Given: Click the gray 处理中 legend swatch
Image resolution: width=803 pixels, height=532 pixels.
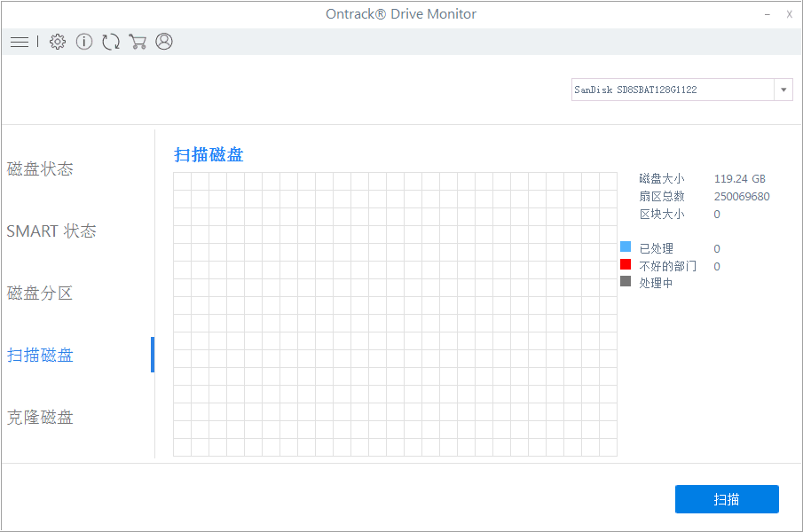Looking at the screenshot, I should [x=626, y=281].
